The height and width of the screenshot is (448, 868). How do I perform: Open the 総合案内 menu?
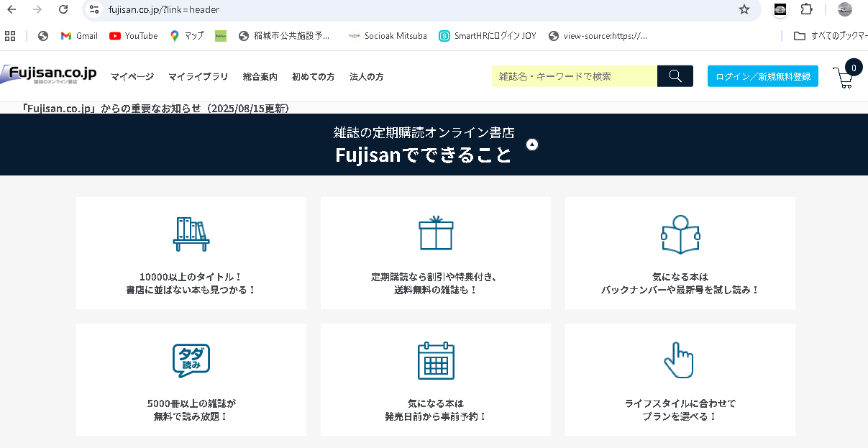click(x=260, y=77)
